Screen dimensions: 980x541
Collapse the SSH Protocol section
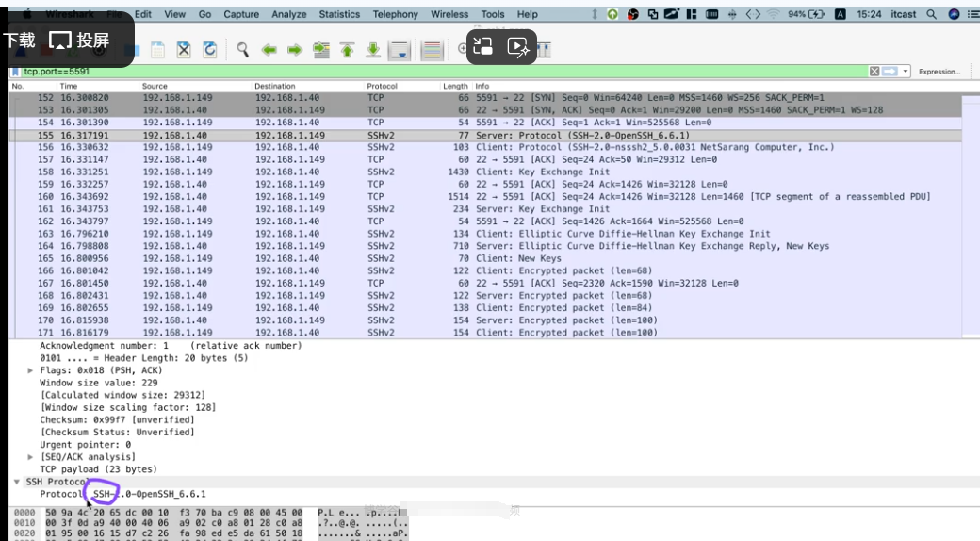coord(17,482)
